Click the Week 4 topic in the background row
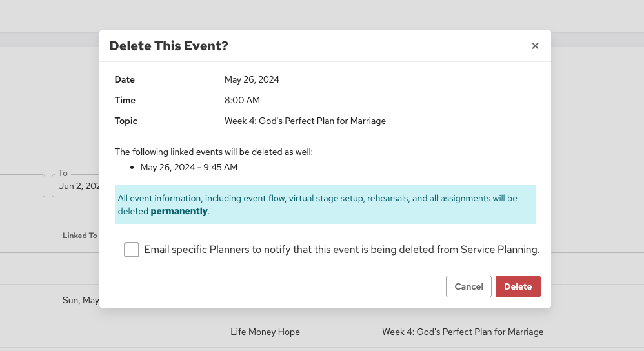Viewport: 644px width, 351px height. point(463,332)
